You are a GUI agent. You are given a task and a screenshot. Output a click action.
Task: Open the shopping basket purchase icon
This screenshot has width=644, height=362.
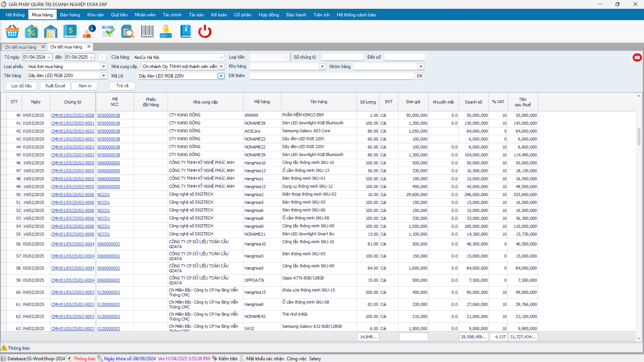coord(12,31)
